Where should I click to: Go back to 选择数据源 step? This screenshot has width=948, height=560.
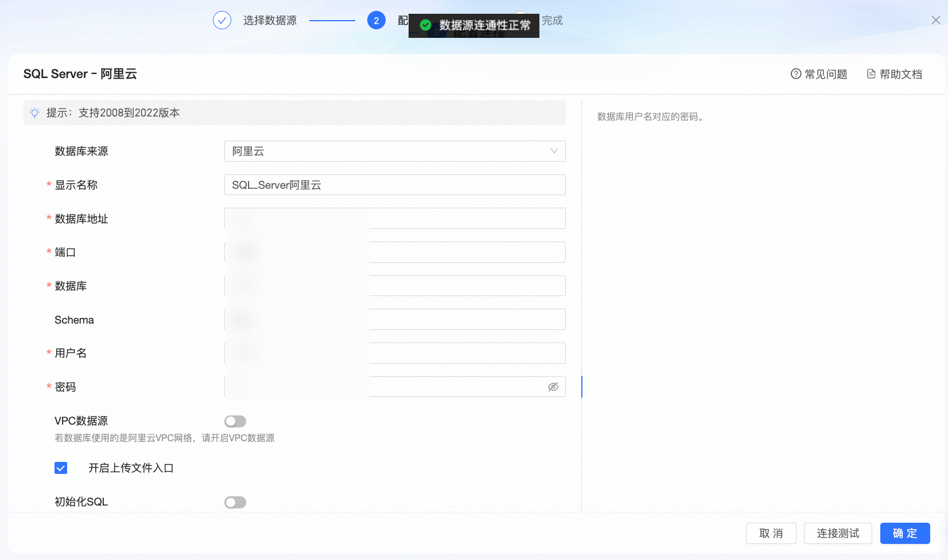[x=270, y=21]
